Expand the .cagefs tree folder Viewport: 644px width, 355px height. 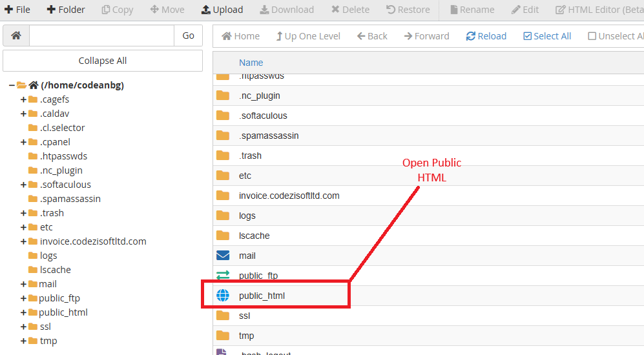[x=23, y=100]
